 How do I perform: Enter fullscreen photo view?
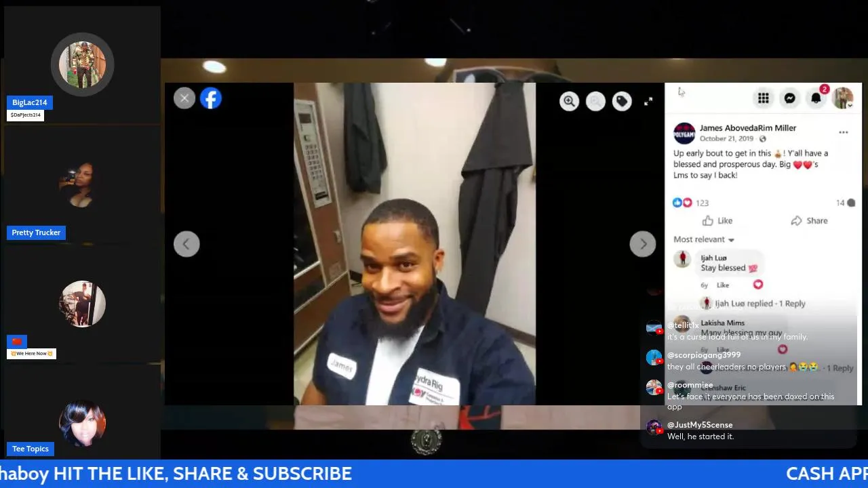click(x=648, y=102)
